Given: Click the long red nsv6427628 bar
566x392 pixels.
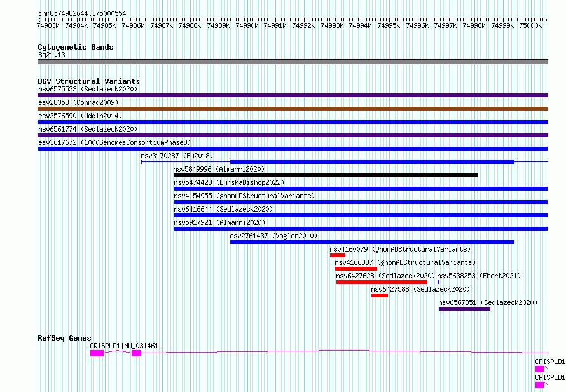Looking at the screenshot, I should [x=382, y=282].
